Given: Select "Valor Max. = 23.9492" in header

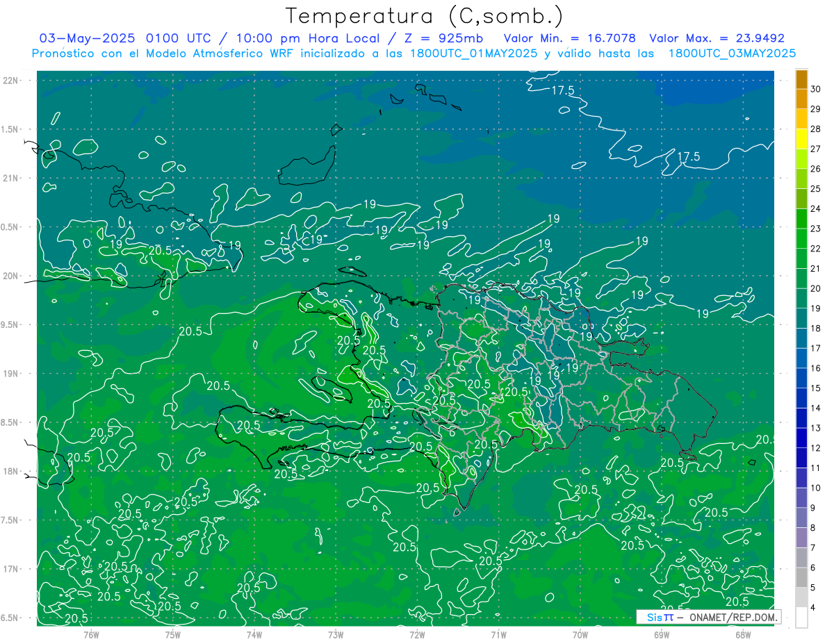Looking at the screenshot, I should (x=717, y=38).
